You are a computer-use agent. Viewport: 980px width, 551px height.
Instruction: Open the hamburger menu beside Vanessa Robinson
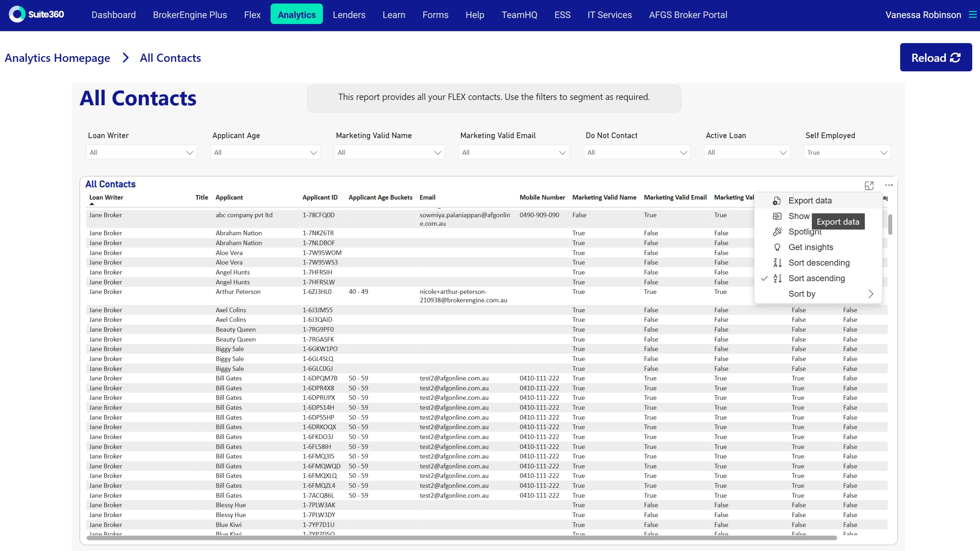tap(972, 14)
